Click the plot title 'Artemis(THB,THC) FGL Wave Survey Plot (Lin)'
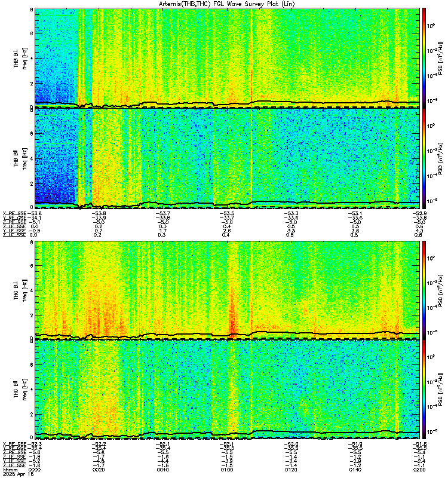The image size is (448, 478). [x=227, y=4]
